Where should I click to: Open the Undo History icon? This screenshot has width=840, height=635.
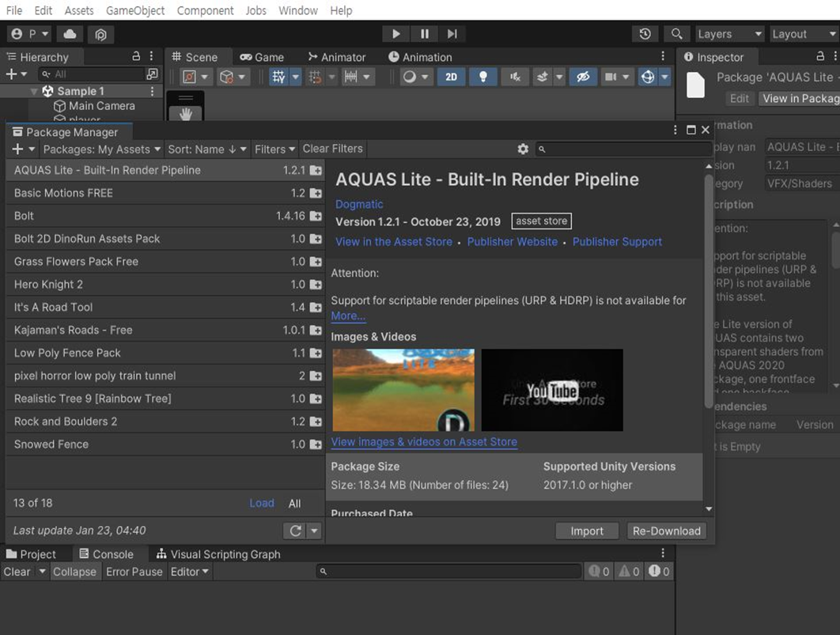(645, 34)
